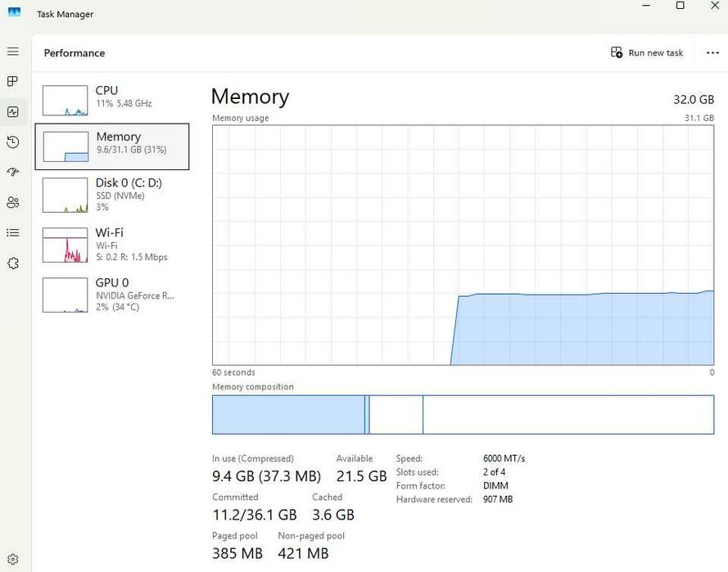This screenshot has height=572, width=728.
Task: Minimize the Task Manager window
Action: click(646, 6)
